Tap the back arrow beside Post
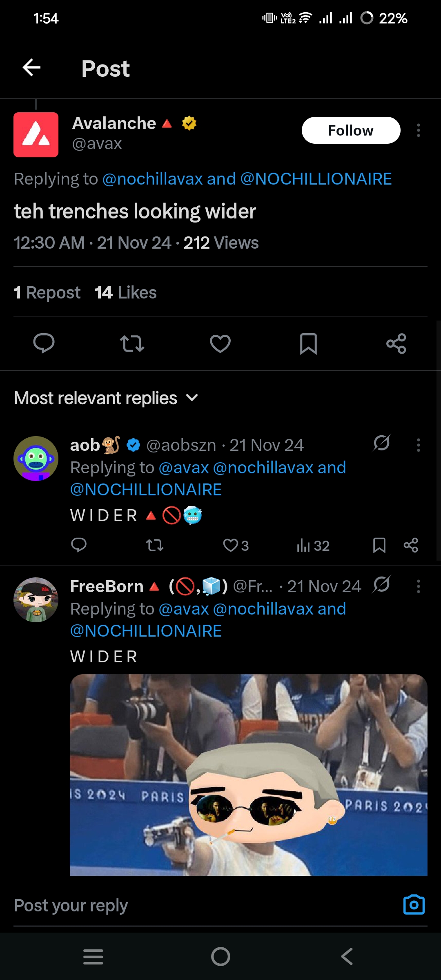 (31, 67)
